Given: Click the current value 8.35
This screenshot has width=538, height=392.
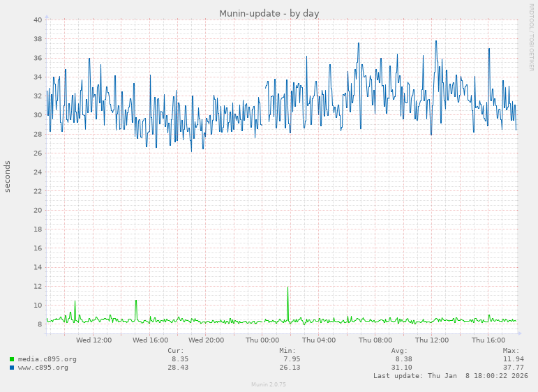Looking at the screenshot, I should click(x=180, y=359).
